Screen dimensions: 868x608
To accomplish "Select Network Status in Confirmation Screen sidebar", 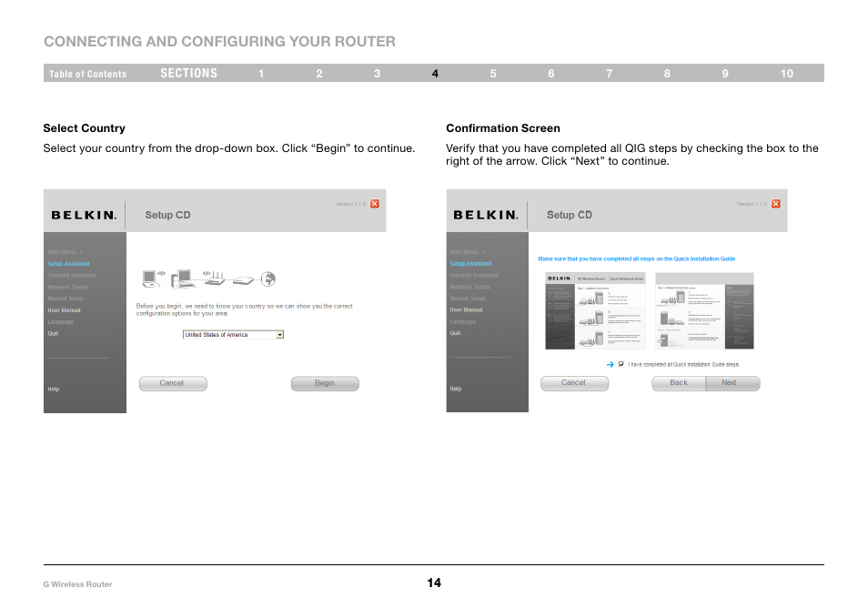I will click(470, 287).
